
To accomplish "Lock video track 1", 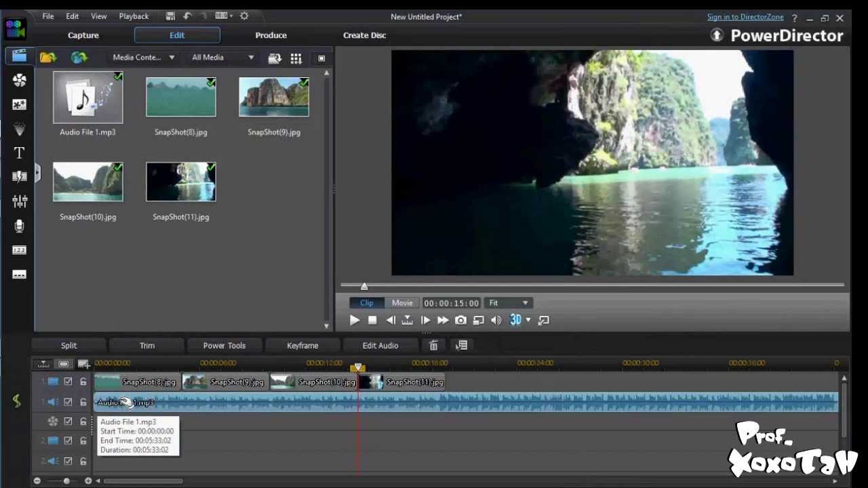I will click(83, 382).
